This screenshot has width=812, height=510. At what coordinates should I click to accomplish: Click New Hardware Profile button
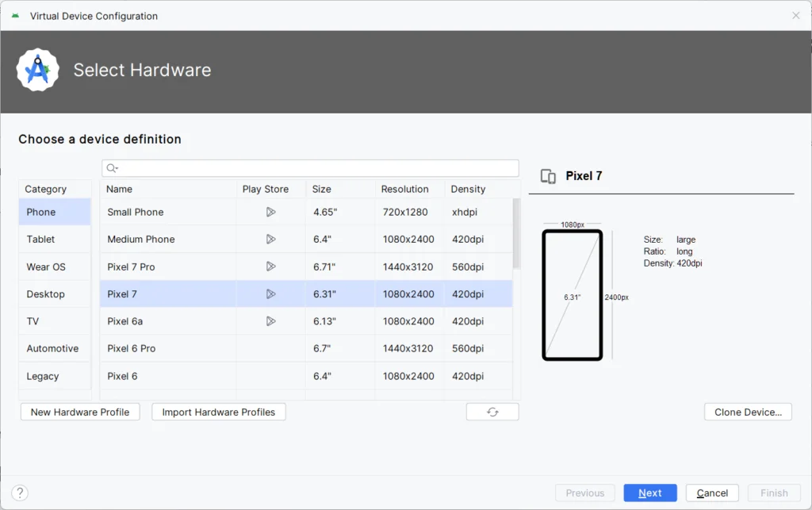(80, 412)
